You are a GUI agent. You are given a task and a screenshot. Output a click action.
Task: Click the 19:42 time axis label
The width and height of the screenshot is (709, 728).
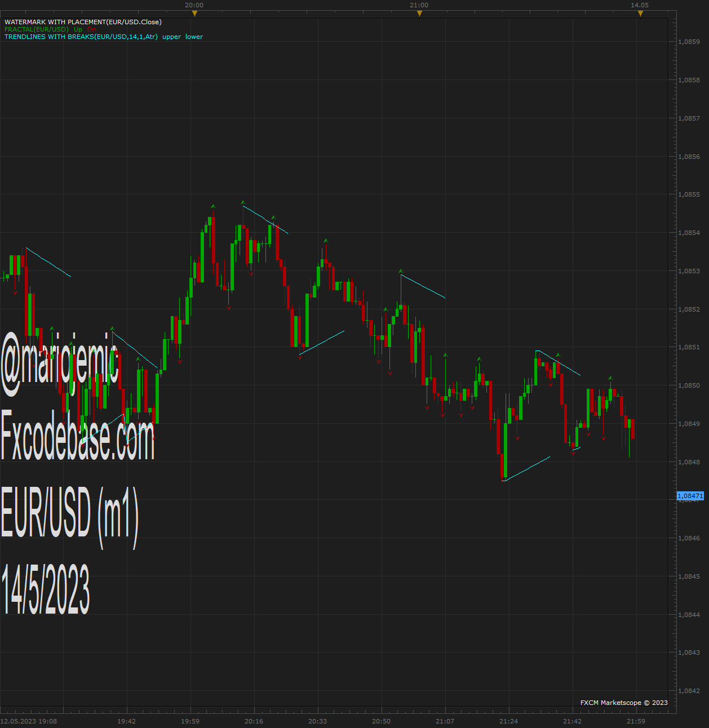pyautogui.click(x=127, y=721)
